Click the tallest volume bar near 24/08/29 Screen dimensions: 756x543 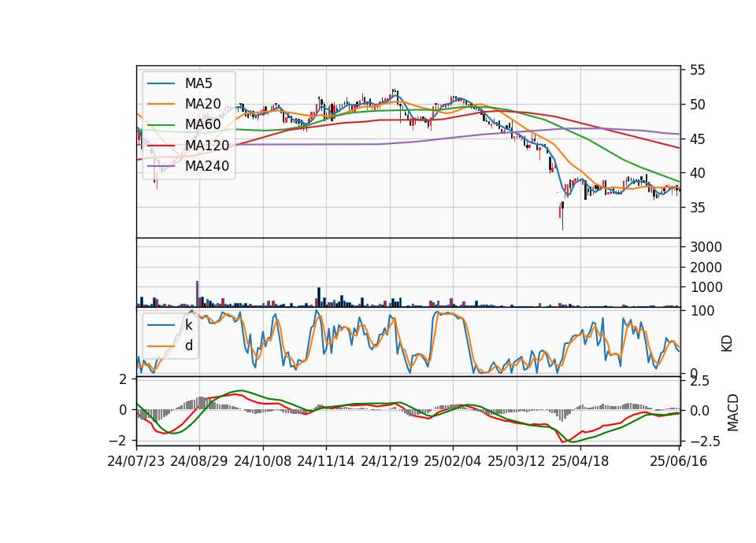(x=197, y=294)
